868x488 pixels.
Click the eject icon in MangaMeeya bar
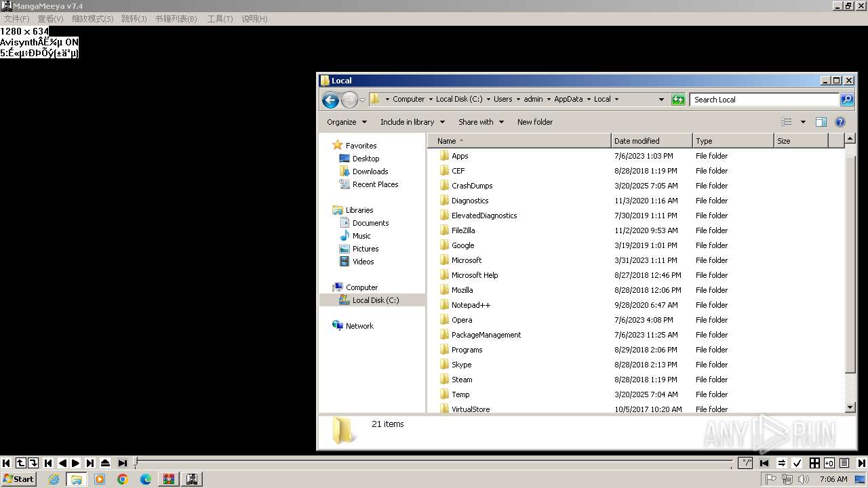(105, 463)
